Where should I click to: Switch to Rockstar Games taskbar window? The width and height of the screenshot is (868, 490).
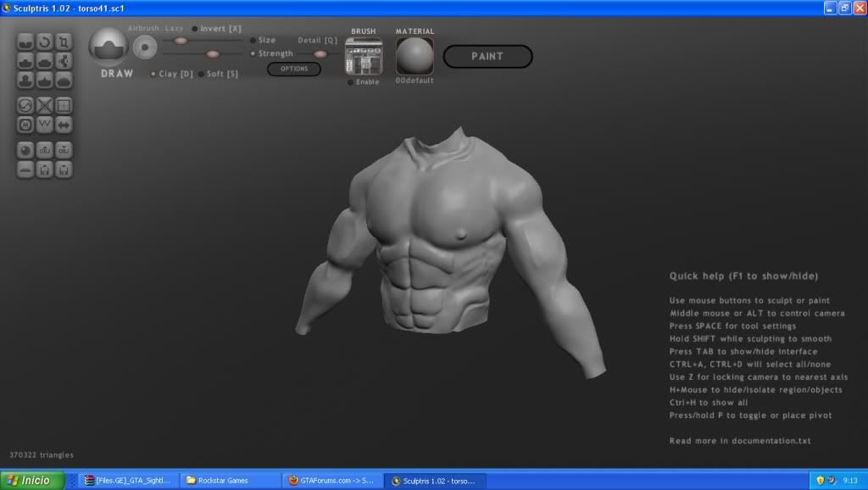(229, 481)
